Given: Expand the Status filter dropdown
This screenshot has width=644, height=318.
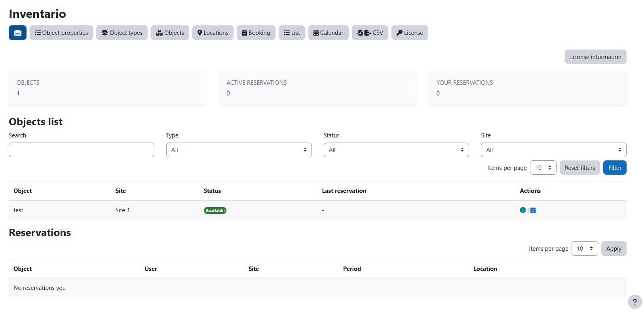Looking at the screenshot, I should point(396,150).
